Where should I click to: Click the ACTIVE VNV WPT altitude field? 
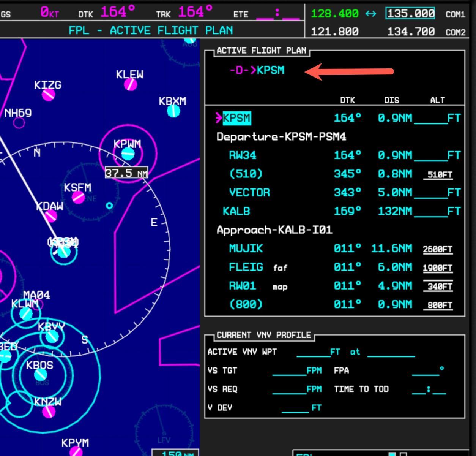[318, 352]
